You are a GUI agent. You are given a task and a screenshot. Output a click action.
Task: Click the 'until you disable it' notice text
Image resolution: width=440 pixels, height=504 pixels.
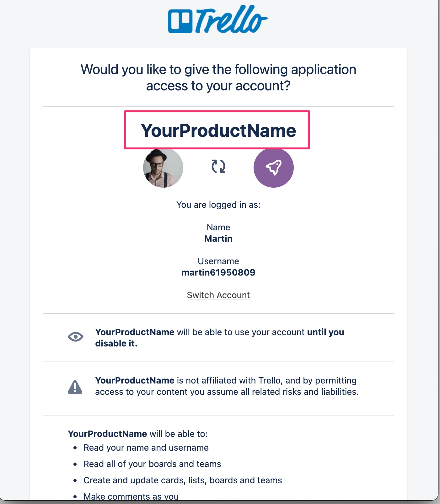(x=220, y=338)
